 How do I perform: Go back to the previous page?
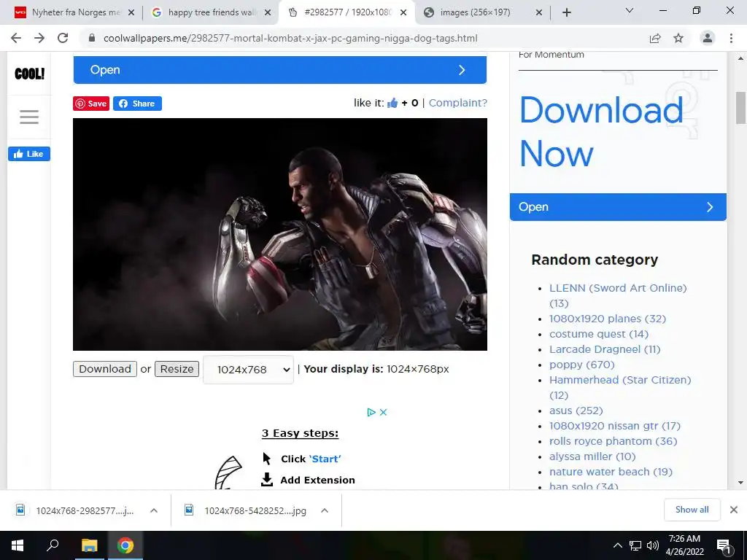[x=16, y=38]
